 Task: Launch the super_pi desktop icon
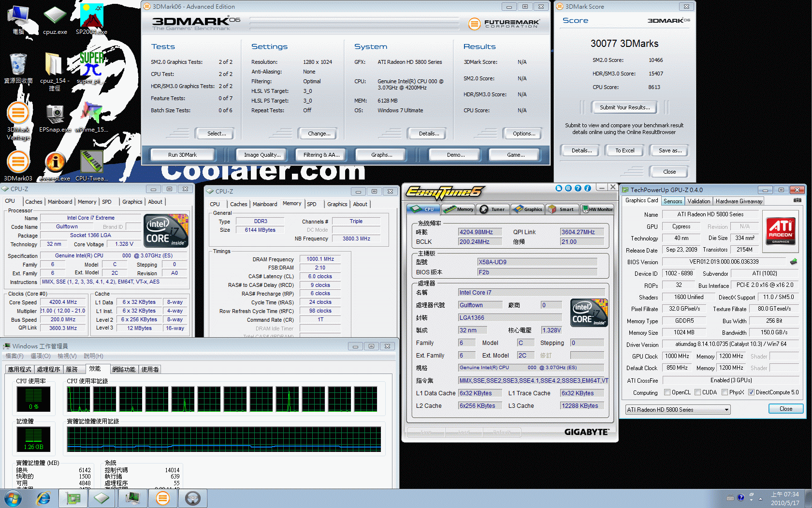[91, 68]
